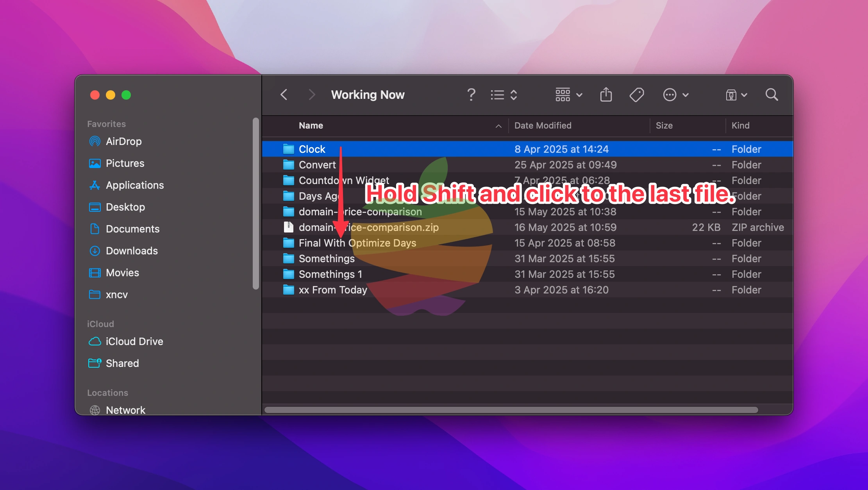Screen dimensions: 868x490
Task: Click the Share icon in toolbar
Action: 606,95
